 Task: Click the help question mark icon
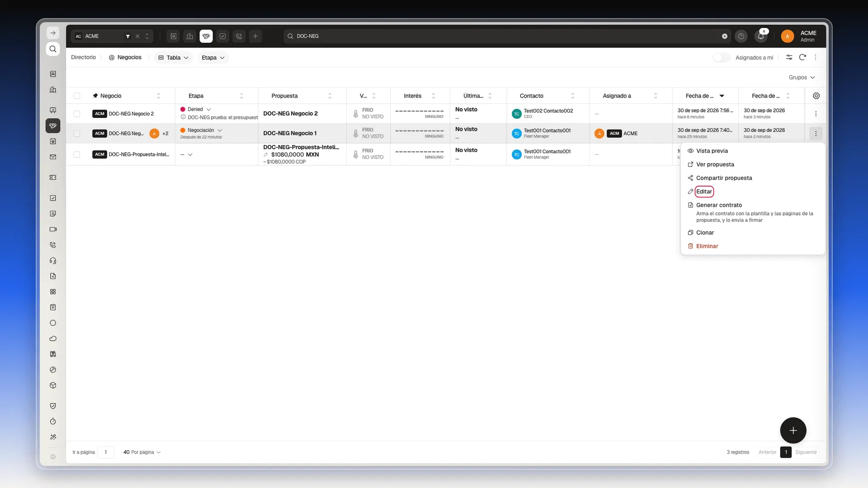[741, 36]
